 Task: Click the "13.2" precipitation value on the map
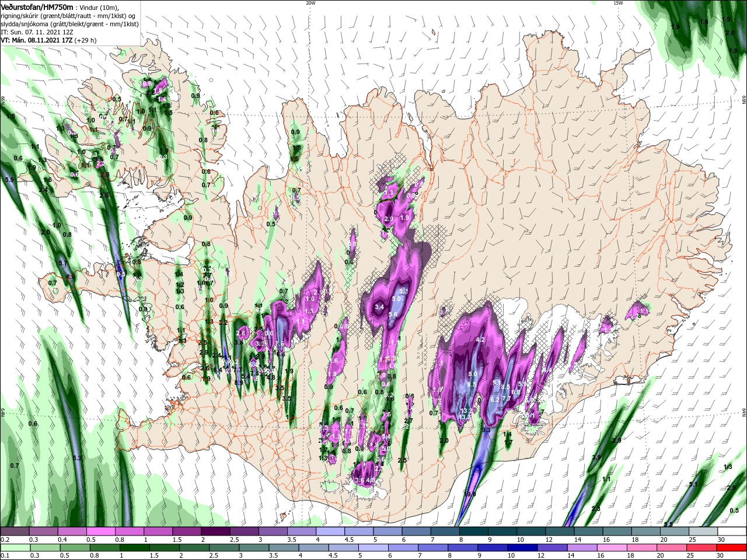[x=466, y=411]
